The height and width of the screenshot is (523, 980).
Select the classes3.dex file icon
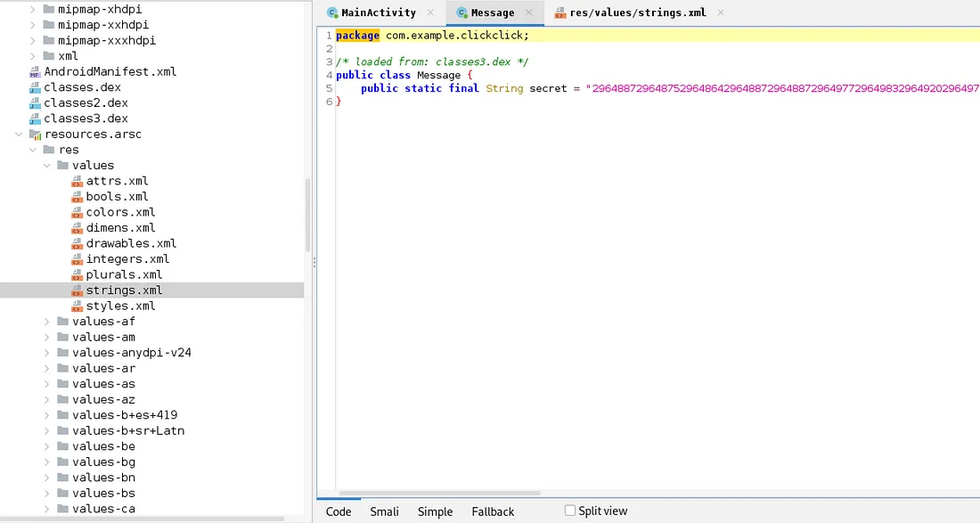35,118
